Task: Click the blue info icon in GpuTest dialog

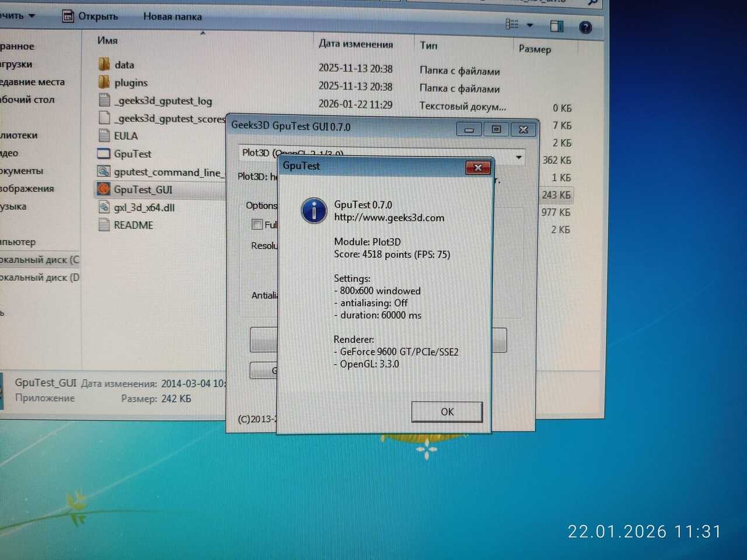Action: [x=314, y=210]
